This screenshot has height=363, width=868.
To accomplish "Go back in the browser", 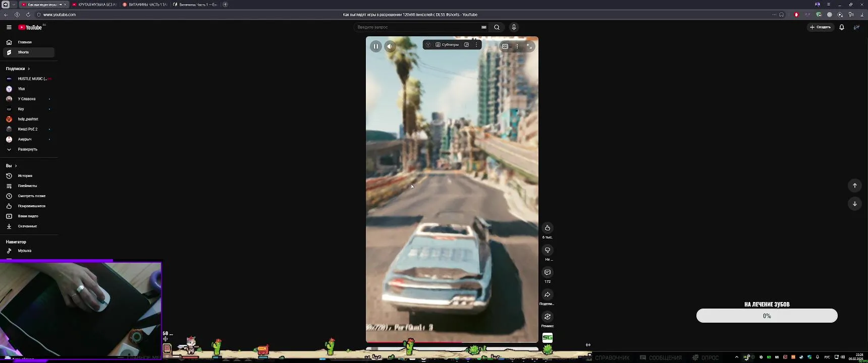I will coord(6,15).
